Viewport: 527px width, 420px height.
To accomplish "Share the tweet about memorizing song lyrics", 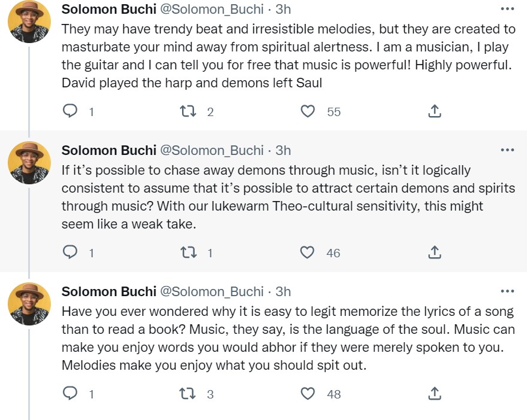I will (435, 394).
